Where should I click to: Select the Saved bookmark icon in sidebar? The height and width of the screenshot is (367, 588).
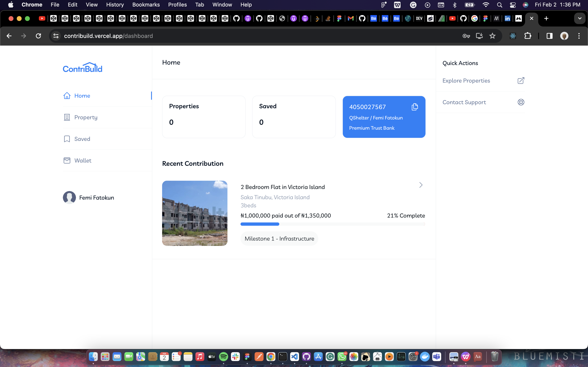[x=67, y=139]
